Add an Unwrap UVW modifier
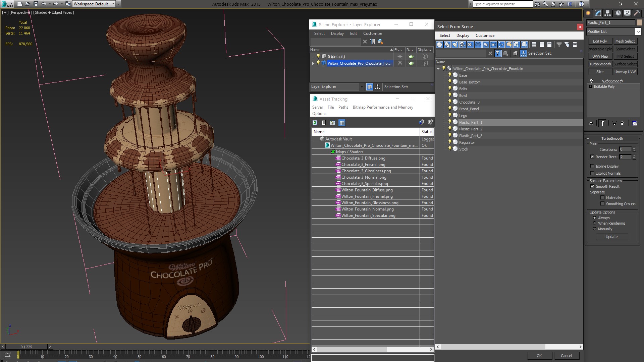This screenshot has width=644, height=362. tap(625, 72)
